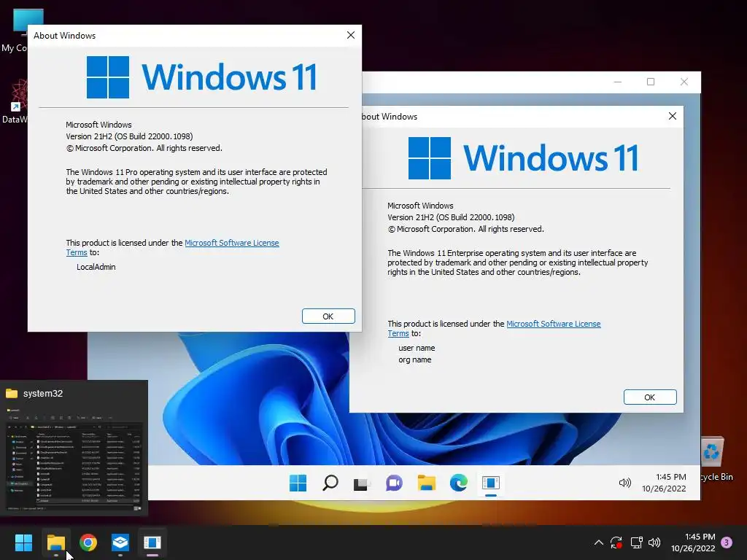Open Windows Sandbox icon on host taskbar
Image resolution: width=747 pixels, height=560 pixels.
coord(120,542)
